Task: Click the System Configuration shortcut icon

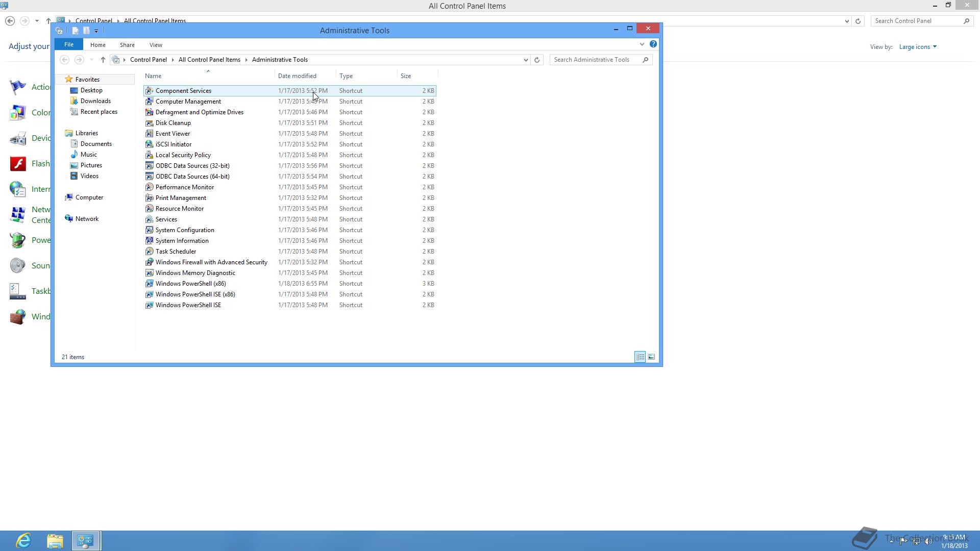Action: tap(149, 230)
